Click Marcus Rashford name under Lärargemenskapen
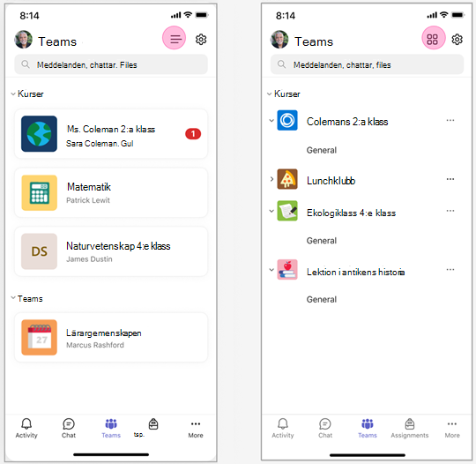The image size is (476, 464). [95, 345]
